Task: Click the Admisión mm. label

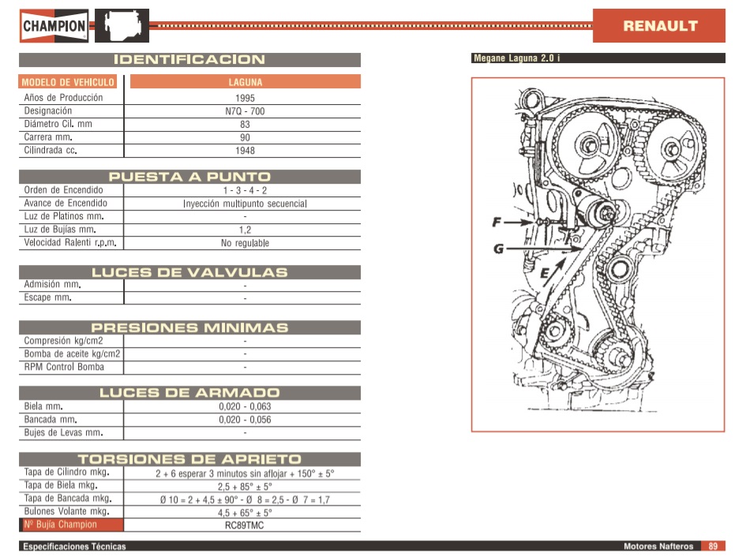Action: [x=53, y=284]
